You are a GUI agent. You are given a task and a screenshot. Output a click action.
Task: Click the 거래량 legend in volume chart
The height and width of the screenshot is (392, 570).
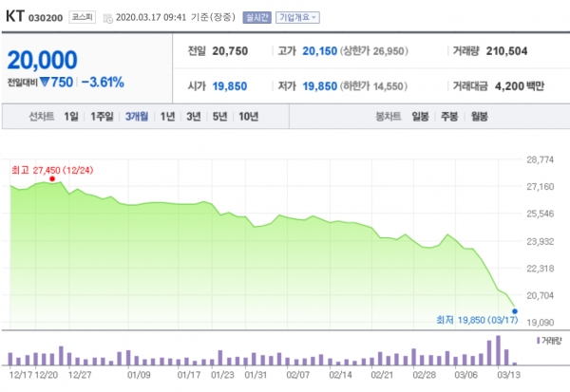[x=549, y=341]
